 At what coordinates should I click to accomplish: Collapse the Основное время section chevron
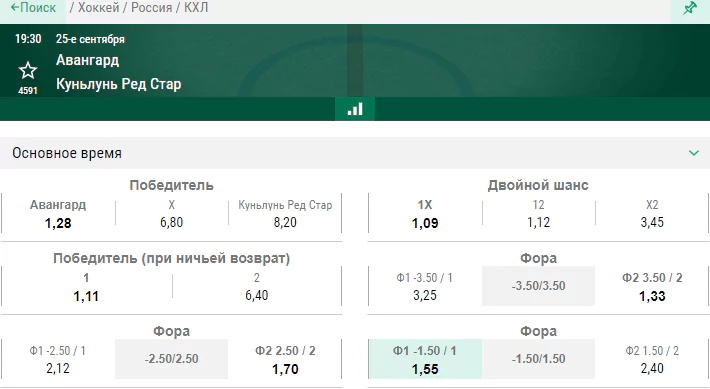(x=694, y=153)
